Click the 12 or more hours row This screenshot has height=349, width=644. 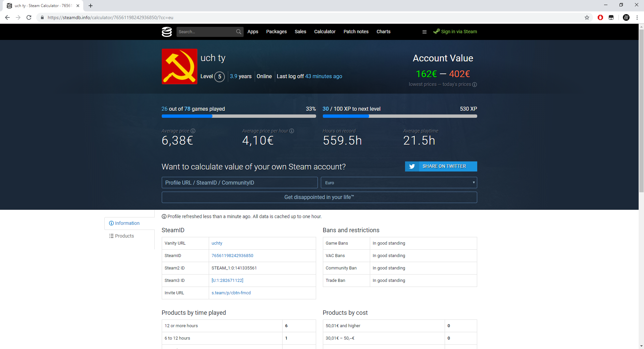click(239, 326)
